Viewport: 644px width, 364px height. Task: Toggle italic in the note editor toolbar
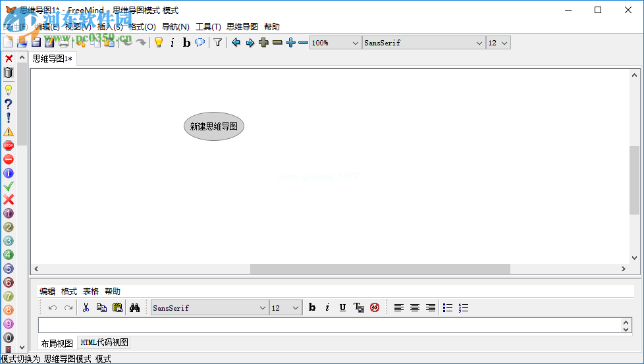327,307
